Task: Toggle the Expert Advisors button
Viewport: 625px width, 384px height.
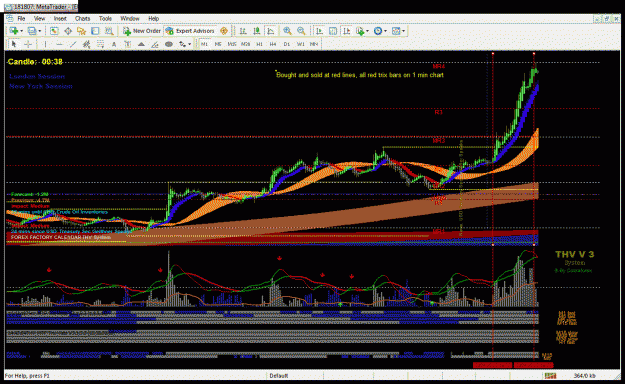Action: [x=191, y=31]
